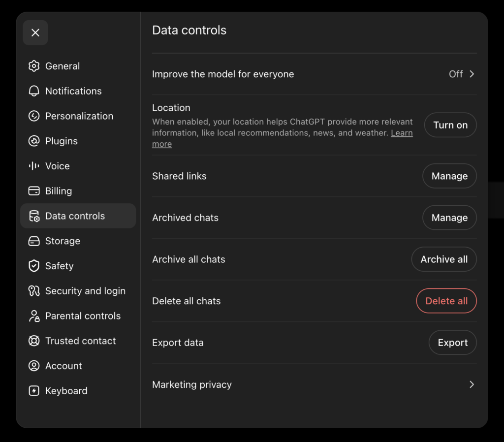This screenshot has width=504, height=442.
Task: Click the Archive all button
Action: point(444,259)
